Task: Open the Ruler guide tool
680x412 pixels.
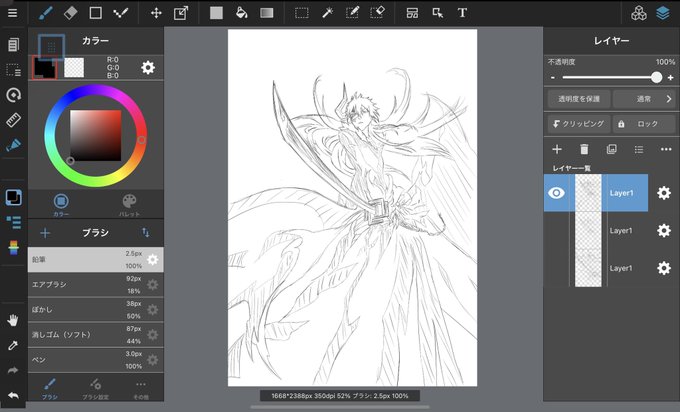Action: (x=13, y=120)
